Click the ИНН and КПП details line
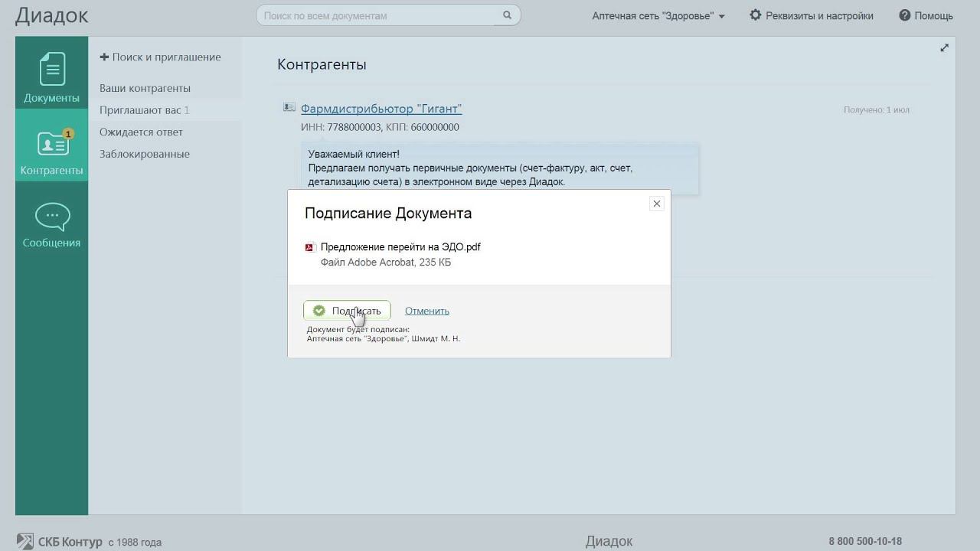The height and width of the screenshot is (551, 980). point(380,127)
